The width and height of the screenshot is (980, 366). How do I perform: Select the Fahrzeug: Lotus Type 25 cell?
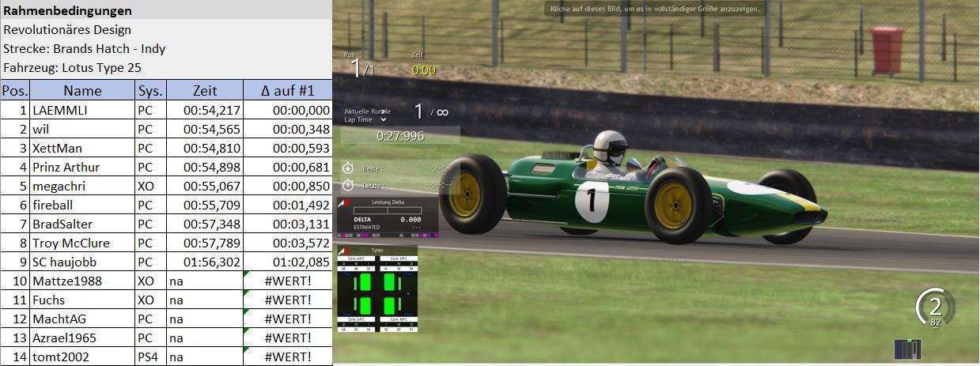(166, 67)
